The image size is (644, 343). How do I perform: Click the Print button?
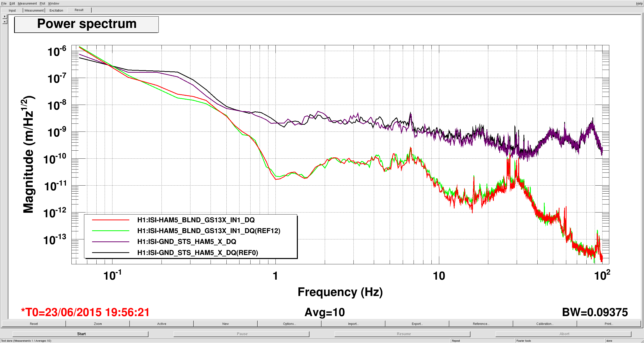609,324
